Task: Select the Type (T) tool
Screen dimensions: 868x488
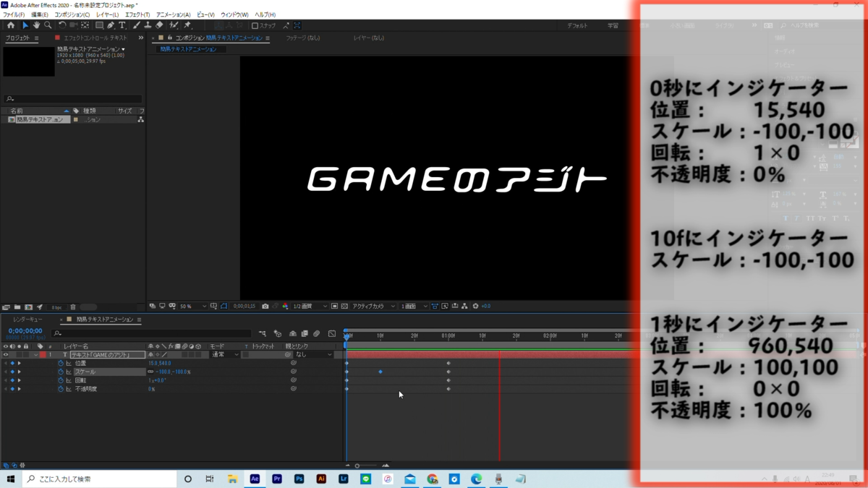Action: point(122,25)
